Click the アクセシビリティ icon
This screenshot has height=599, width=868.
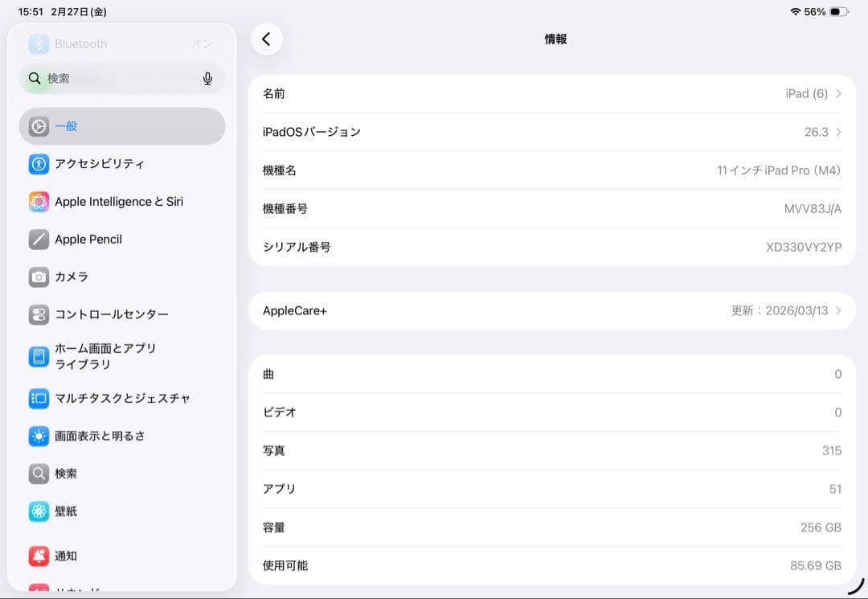[x=39, y=164]
